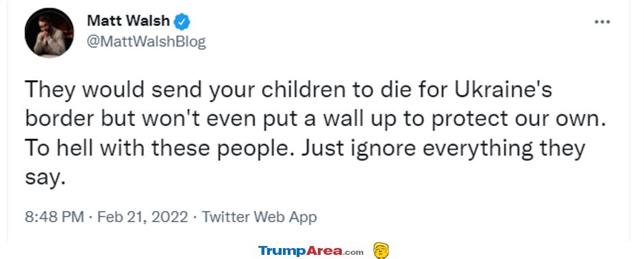644x259 pixels.
Task: Open the three-dot more options menu
Action: 602,22
